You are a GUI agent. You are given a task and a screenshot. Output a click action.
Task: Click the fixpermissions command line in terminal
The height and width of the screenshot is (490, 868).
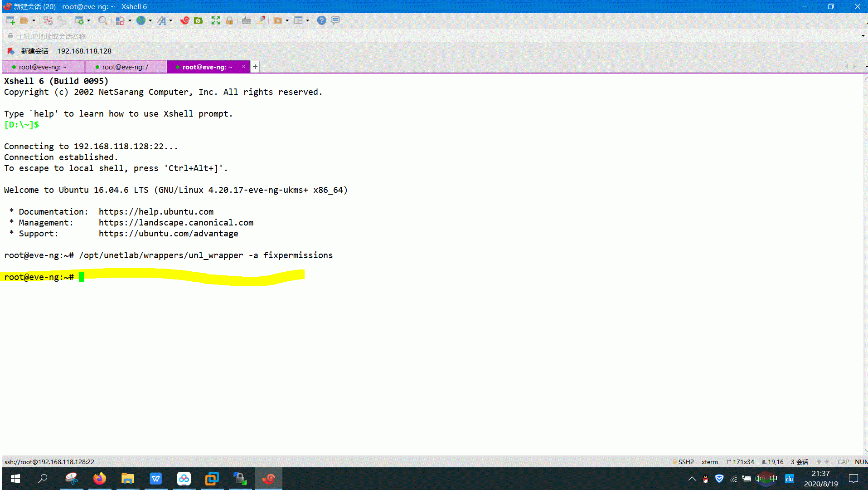[x=168, y=255]
